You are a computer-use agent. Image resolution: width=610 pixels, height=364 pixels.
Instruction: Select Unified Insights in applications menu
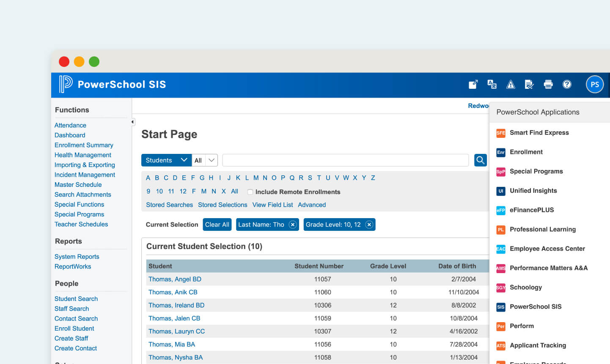pyautogui.click(x=533, y=191)
